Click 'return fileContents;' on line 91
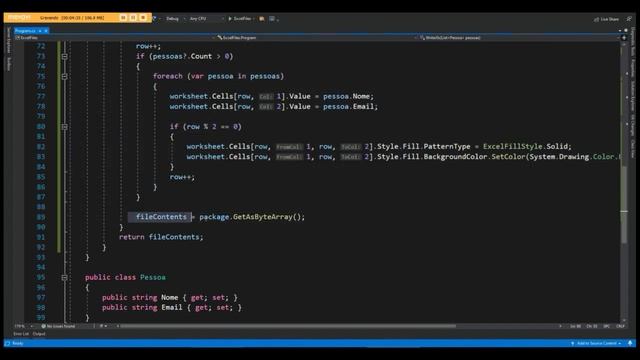Viewport: 640px width, 360px height. click(x=161, y=237)
